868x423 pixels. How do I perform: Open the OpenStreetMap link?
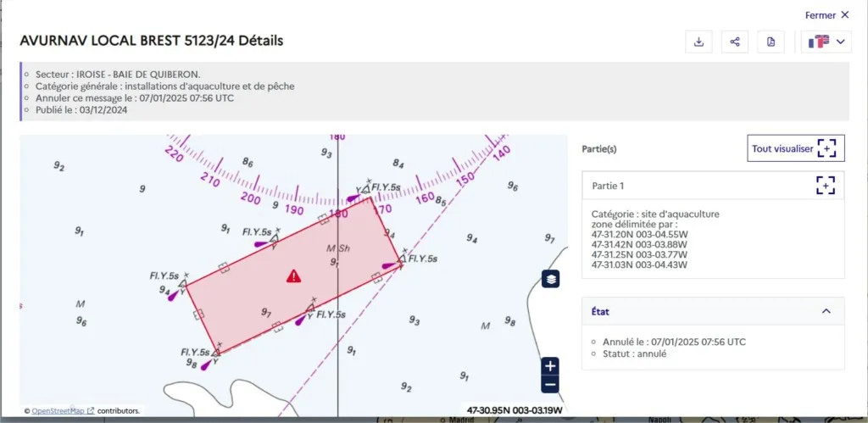(x=63, y=411)
